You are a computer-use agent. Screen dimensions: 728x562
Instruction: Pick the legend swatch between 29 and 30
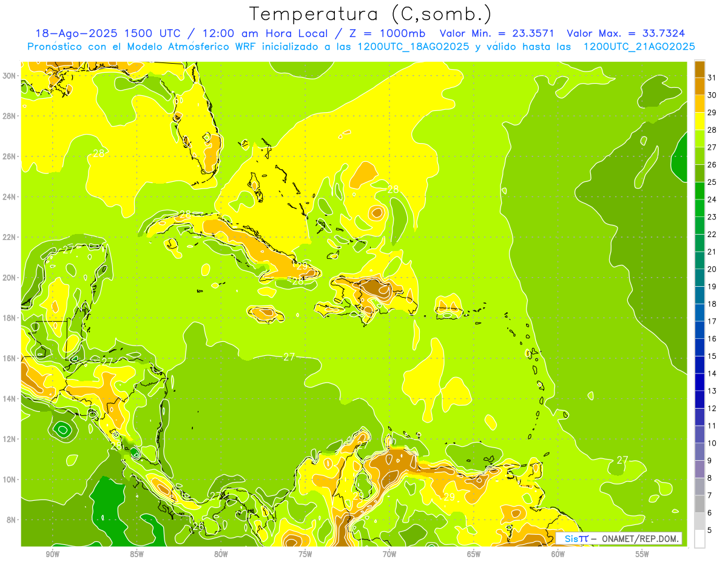699,104
